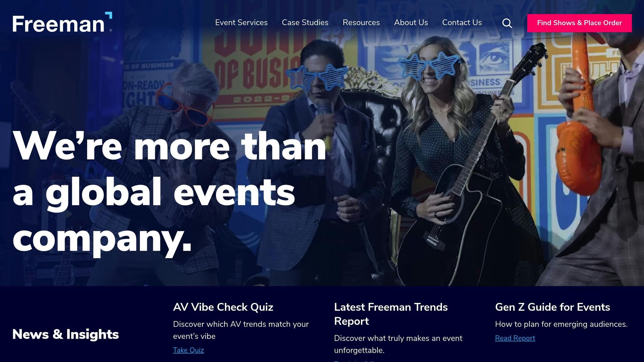Viewport: 644px width, 362px height.
Task: Follow the Take Quiz link
Action: (x=188, y=350)
